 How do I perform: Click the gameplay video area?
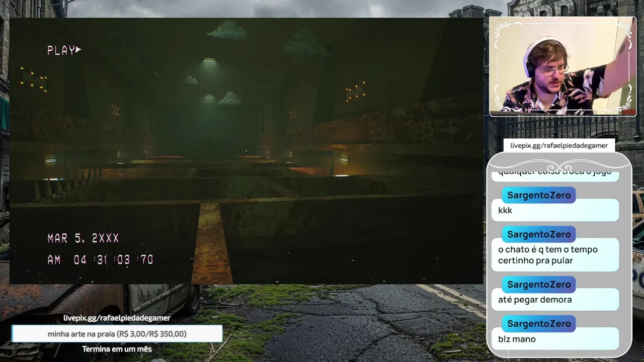pyautogui.click(x=246, y=151)
